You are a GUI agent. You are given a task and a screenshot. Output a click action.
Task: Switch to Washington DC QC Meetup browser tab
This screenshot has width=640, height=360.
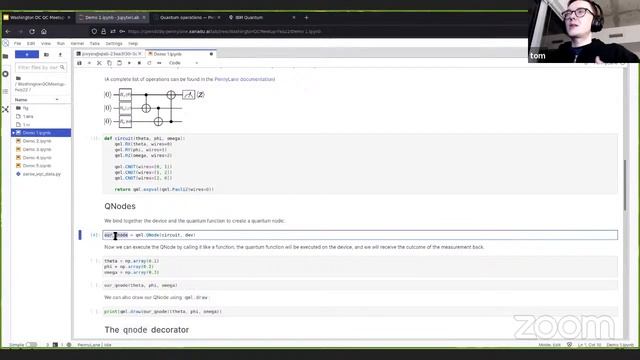coord(37,18)
